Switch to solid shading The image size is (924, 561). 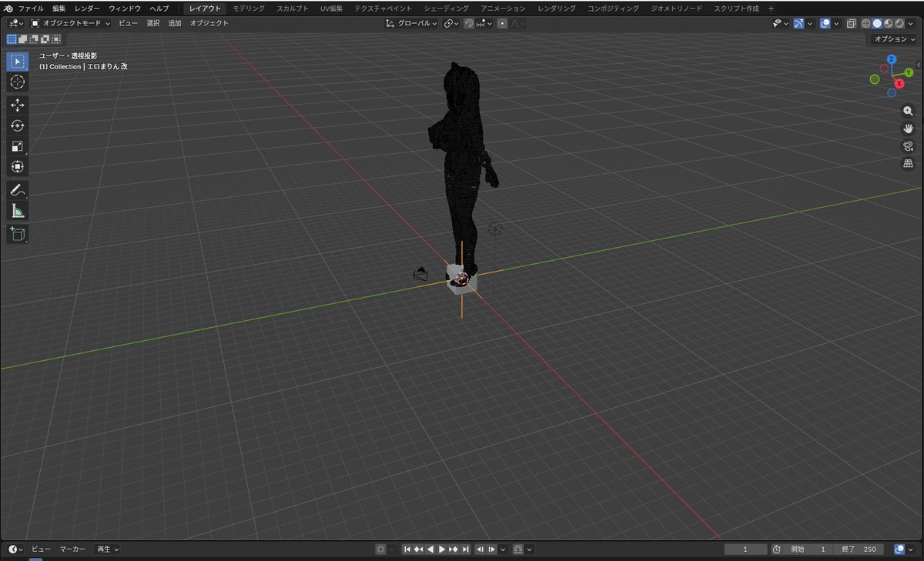[877, 24]
